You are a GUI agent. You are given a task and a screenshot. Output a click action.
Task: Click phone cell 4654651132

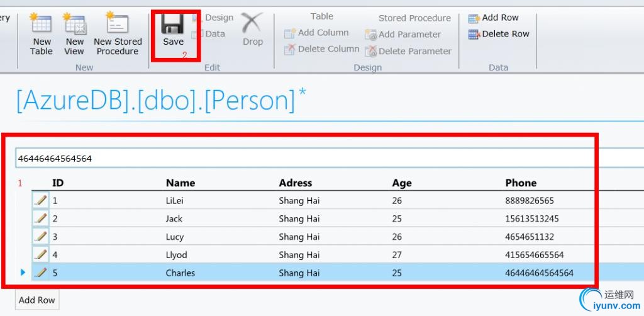[530, 237]
